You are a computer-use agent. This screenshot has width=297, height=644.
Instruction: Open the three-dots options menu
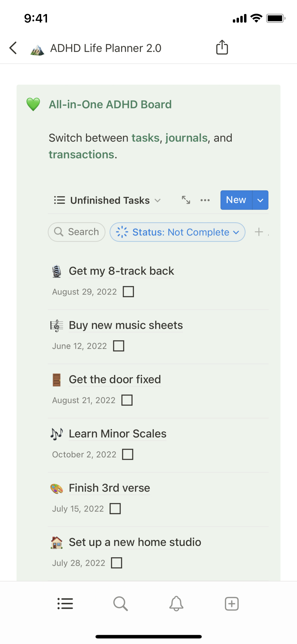(x=205, y=200)
